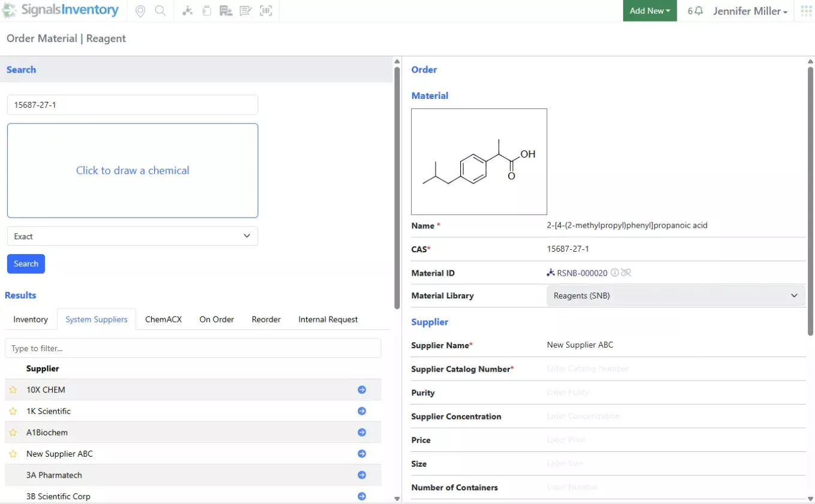
Task: Click the magnifier search icon in header
Action: (x=160, y=11)
